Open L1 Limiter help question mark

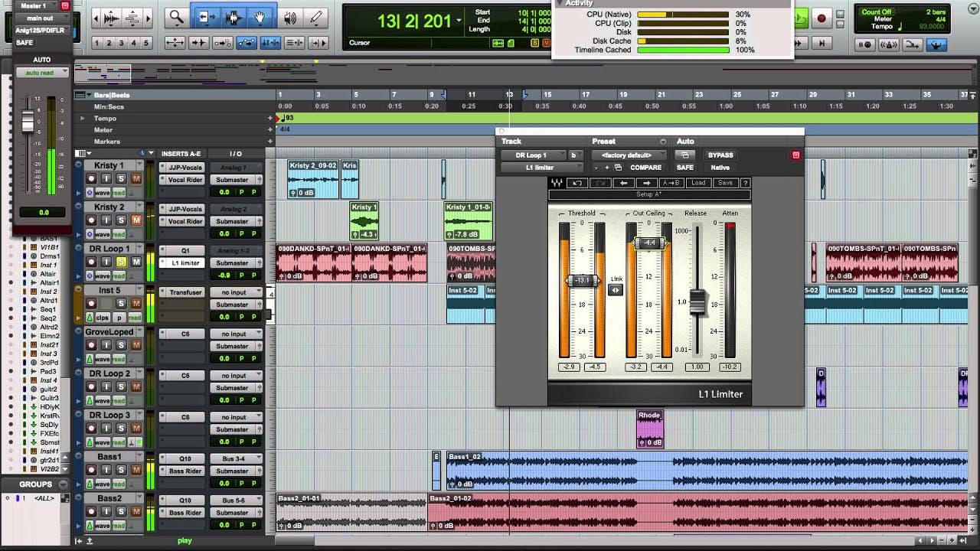point(745,183)
